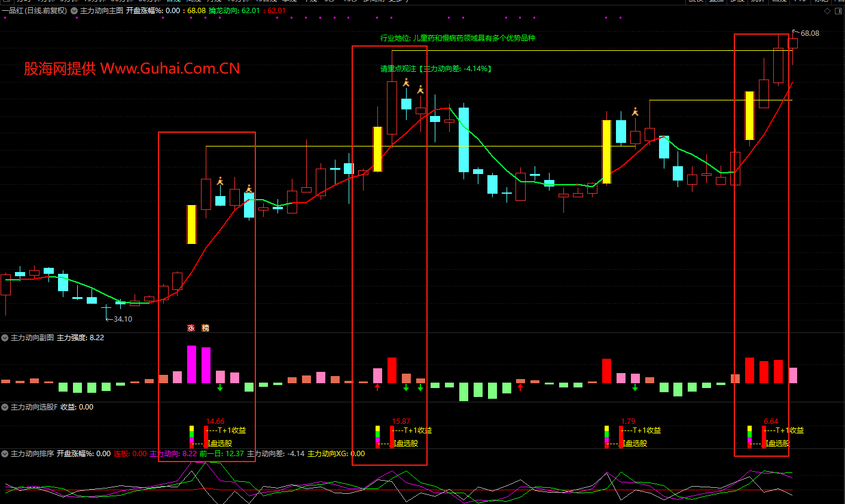Viewport: 845px width, 504px height.
Task: Click the green 擒龙动向: 62.01 readout
Action: point(234,11)
